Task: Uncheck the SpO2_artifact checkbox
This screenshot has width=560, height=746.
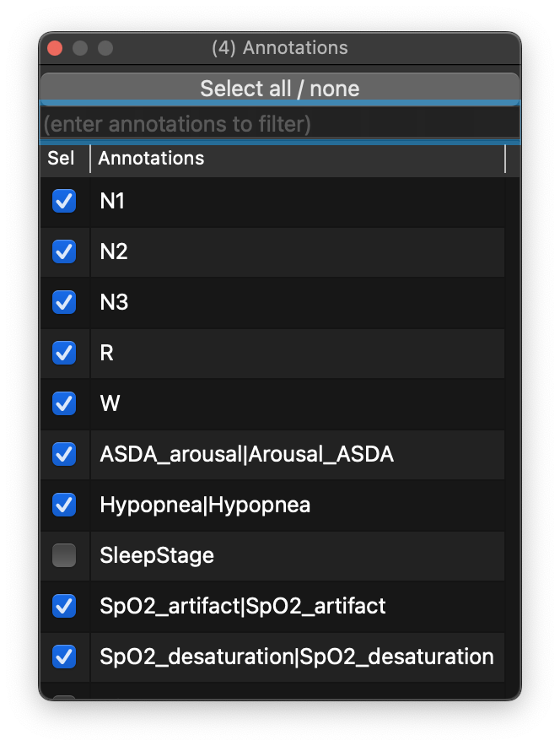Action: pyautogui.click(x=64, y=606)
